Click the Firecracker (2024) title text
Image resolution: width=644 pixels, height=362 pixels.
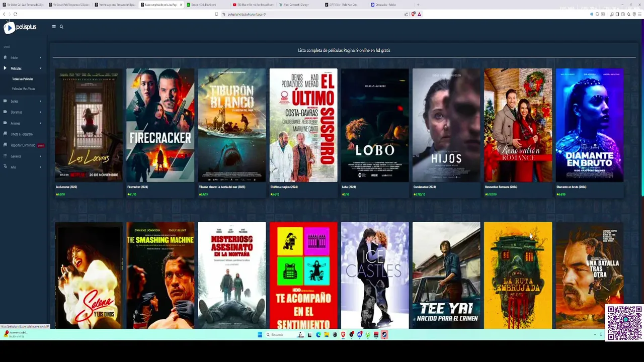click(137, 187)
